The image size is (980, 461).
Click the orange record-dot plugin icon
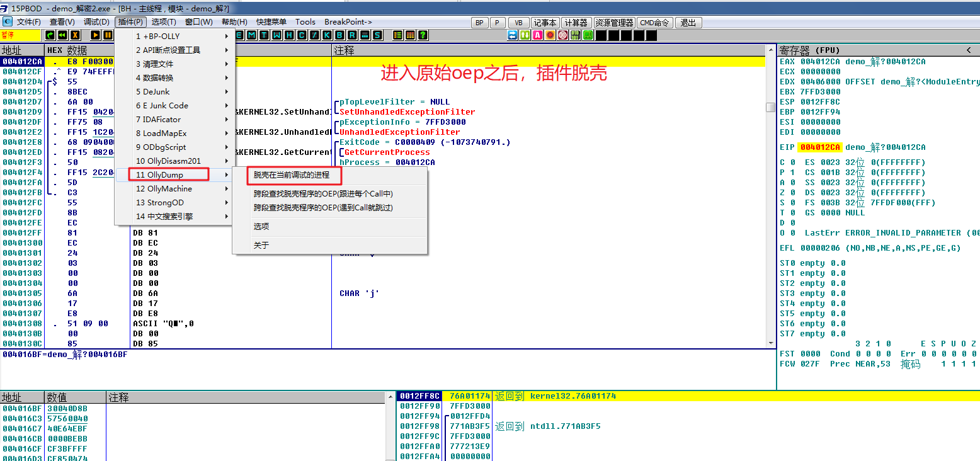tap(550, 35)
